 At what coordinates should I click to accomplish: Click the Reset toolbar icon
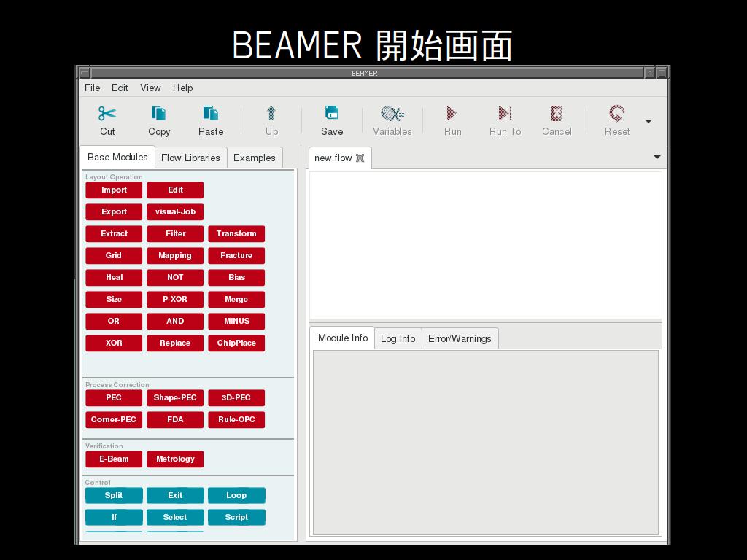click(616, 113)
